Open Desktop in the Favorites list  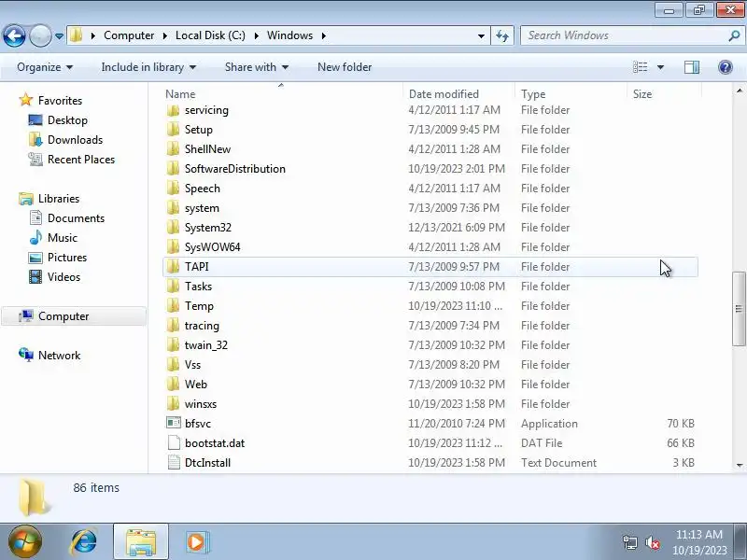pos(67,120)
